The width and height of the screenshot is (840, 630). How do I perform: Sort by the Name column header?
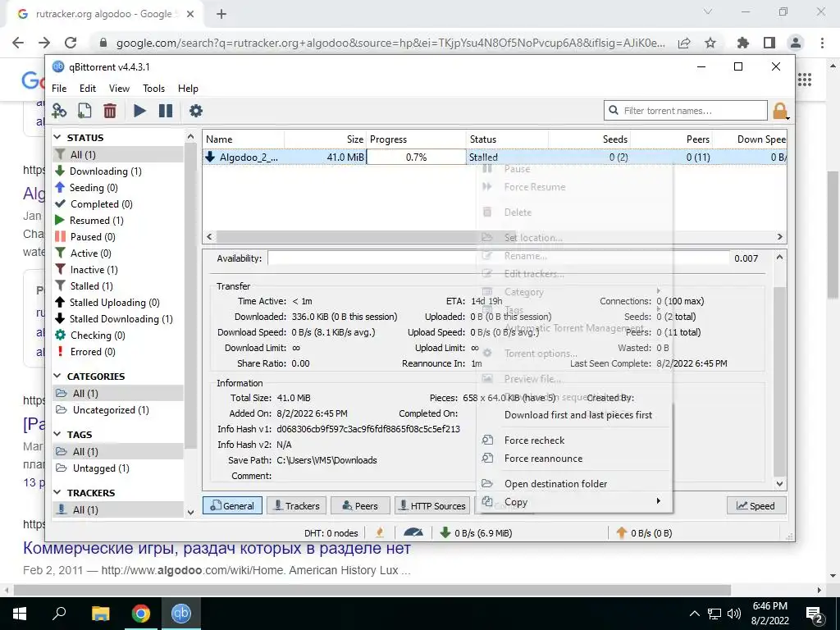[244, 139]
